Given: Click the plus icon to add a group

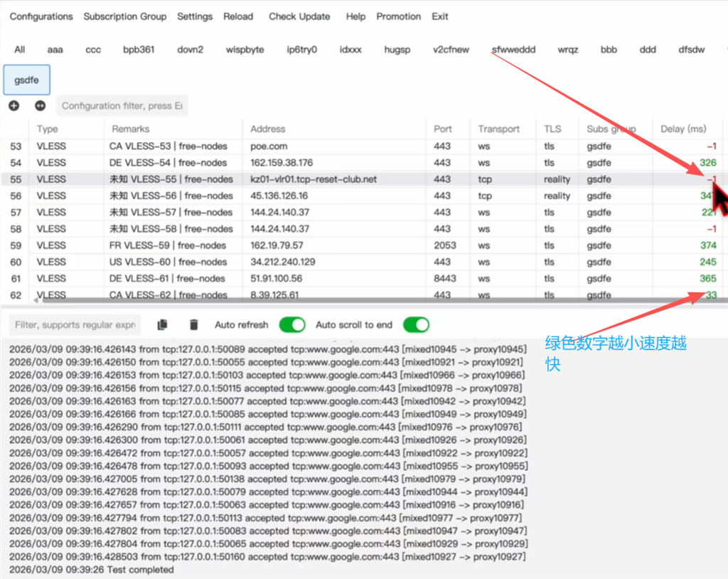Looking at the screenshot, I should [x=14, y=105].
